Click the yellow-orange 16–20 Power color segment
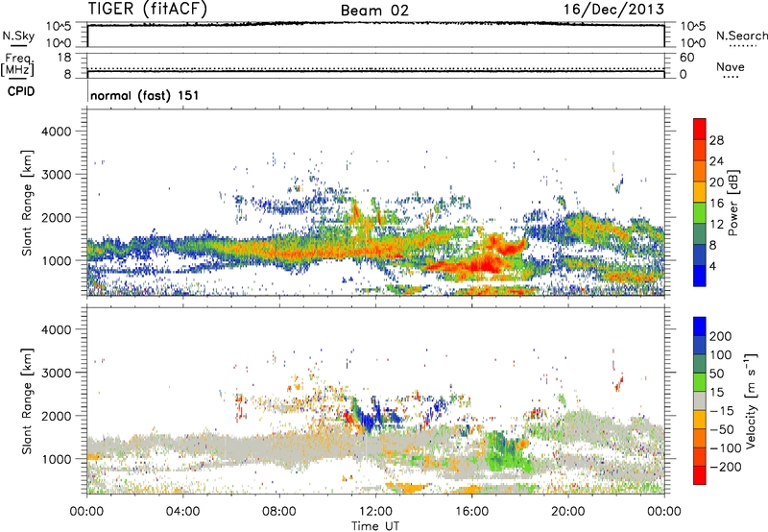 click(700, 192)
